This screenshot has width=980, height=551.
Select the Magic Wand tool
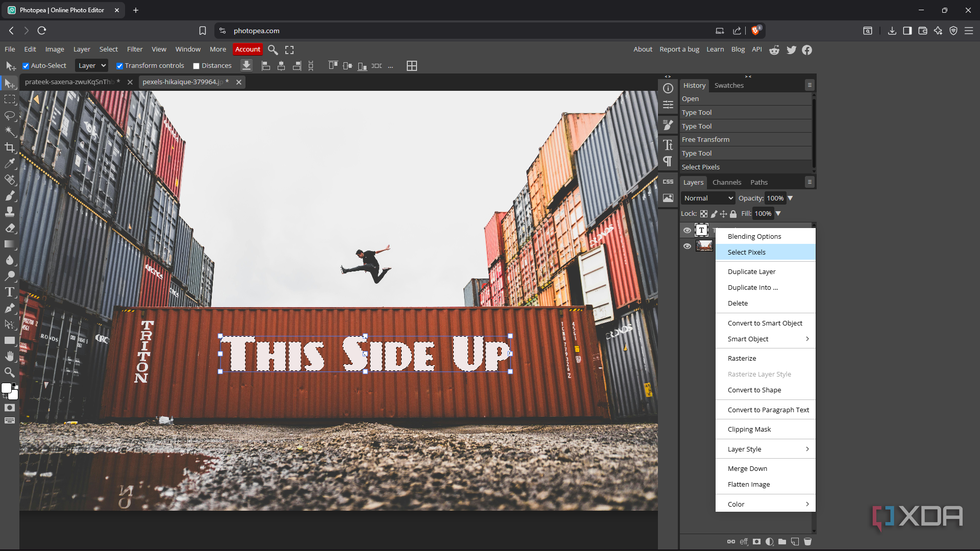point(10,132)
